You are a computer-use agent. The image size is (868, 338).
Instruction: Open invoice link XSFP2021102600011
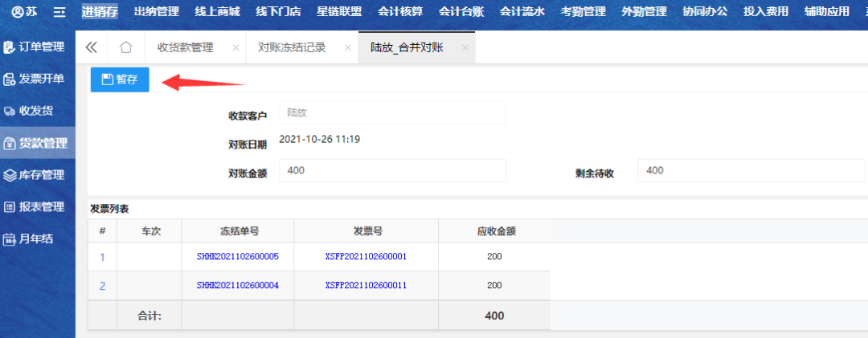366,285
